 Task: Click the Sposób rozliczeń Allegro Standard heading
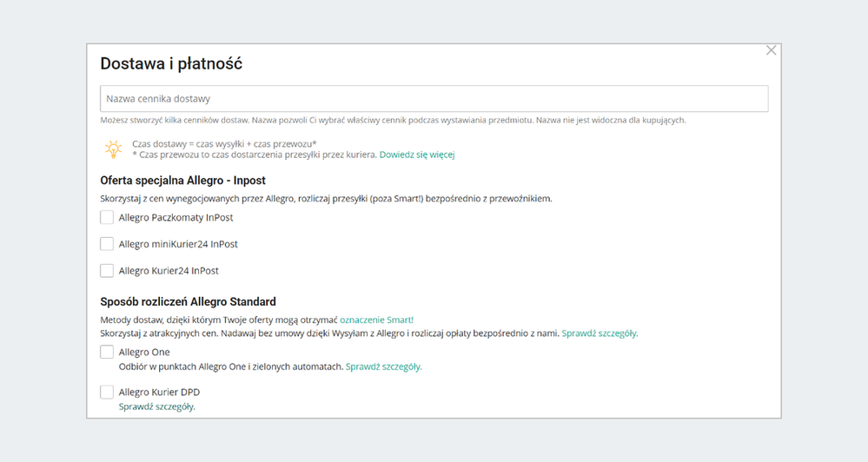(x=188, y=301)
